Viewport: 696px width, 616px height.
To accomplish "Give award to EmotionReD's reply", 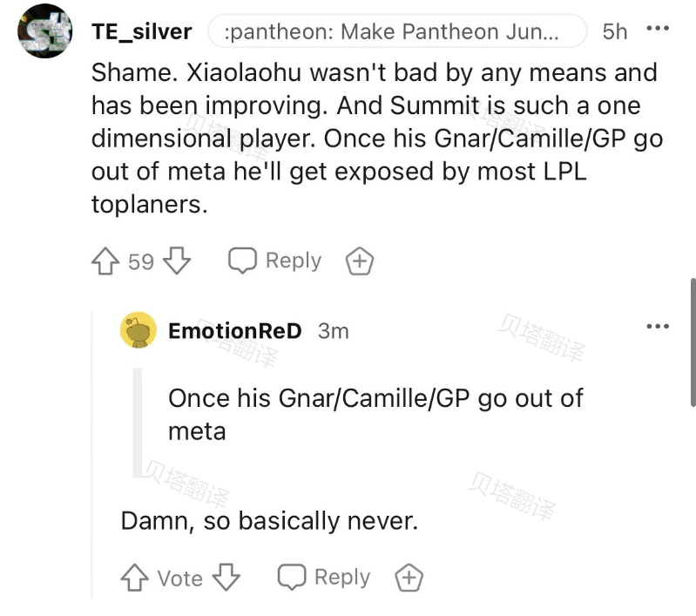I will point(409,578).
